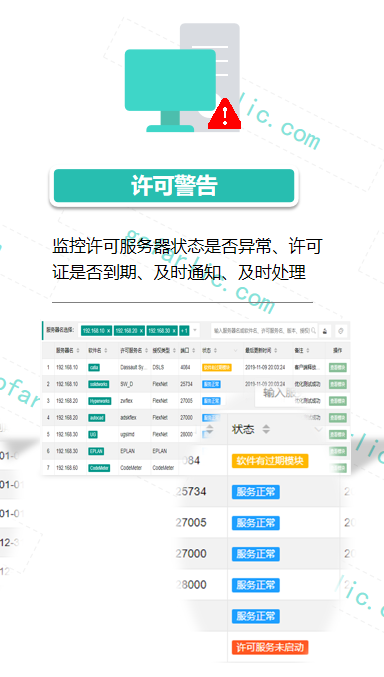
Task: Click 服务正常 badge next to port 27005
Action: coord(256,523)
